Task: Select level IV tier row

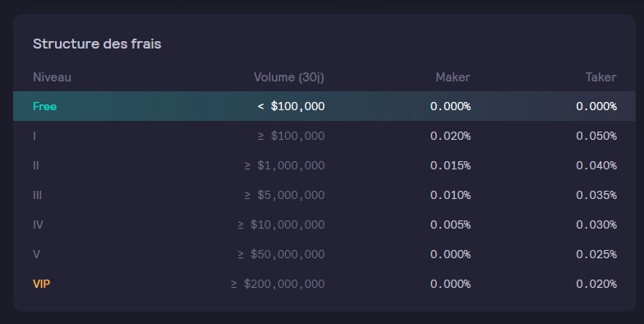Action: click(324, 224)
